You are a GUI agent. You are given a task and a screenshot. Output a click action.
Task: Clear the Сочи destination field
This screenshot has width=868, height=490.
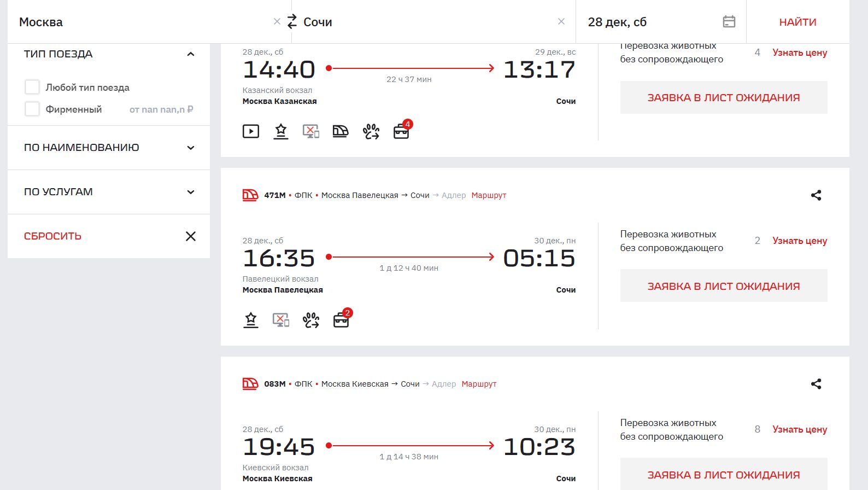click(561, 22)
